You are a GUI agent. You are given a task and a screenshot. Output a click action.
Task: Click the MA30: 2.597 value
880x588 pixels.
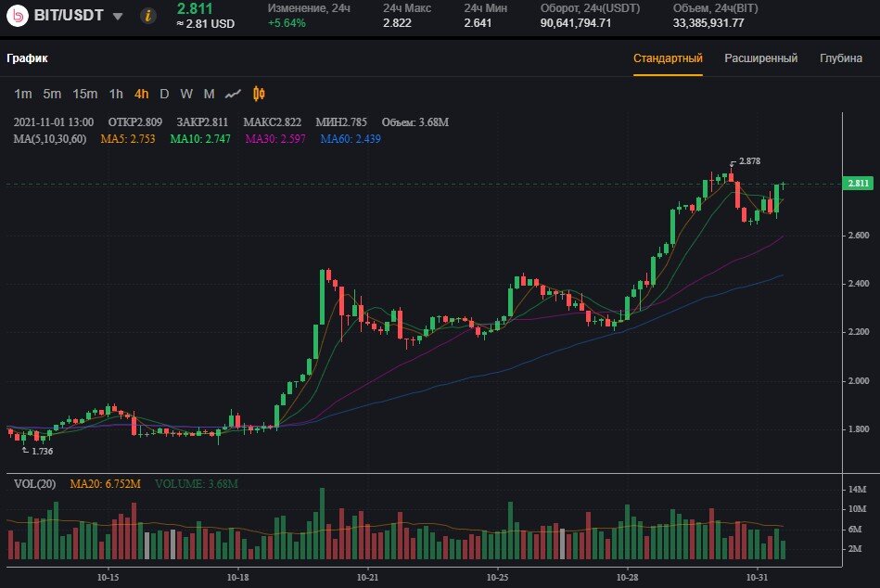point(275,138)
